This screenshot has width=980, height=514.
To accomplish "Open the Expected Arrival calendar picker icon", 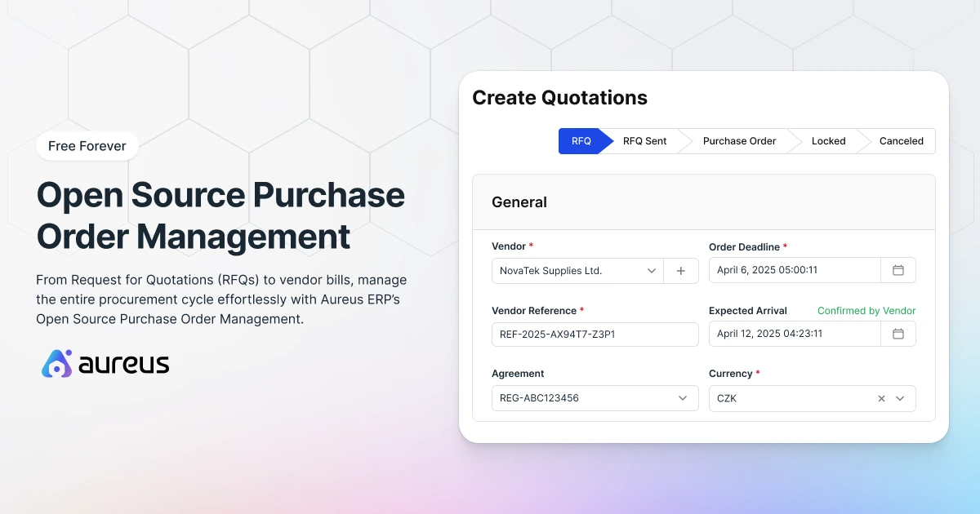I will pos(898,334).
